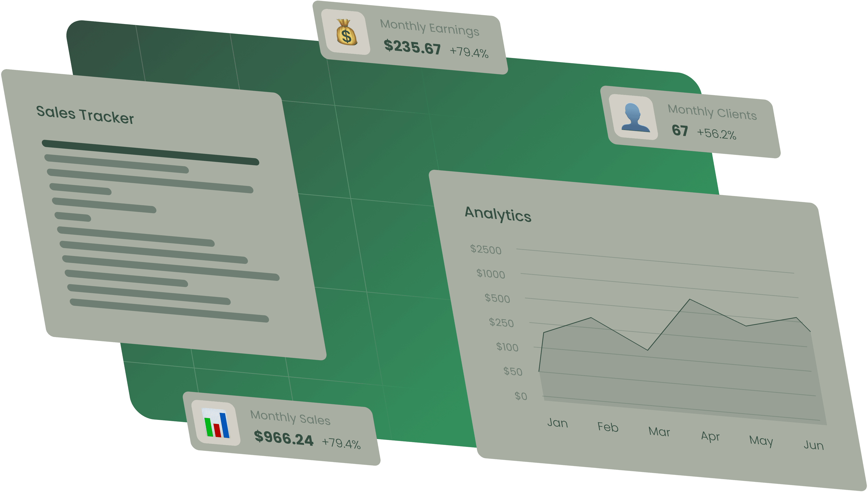Click the March low point on chart line
The height and width of the screenshot is (492, 868).
click(x=648, y=350)
